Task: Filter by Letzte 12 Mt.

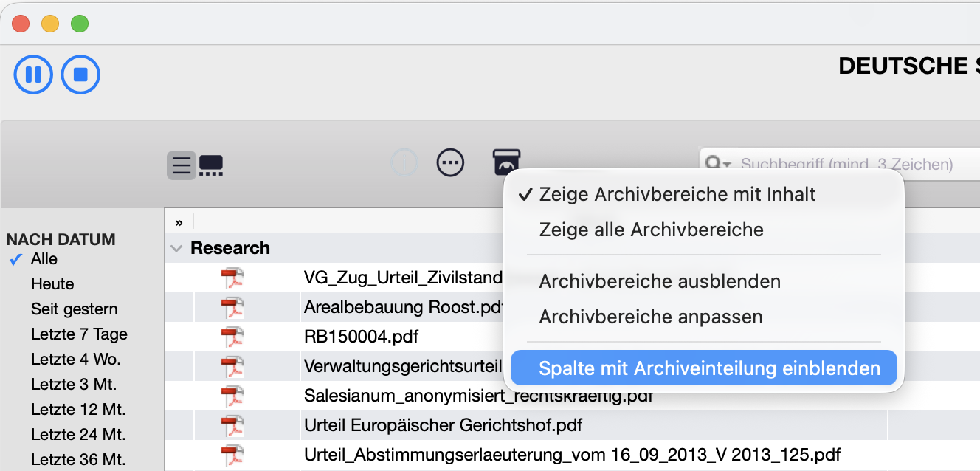Action: click(78, 410)
